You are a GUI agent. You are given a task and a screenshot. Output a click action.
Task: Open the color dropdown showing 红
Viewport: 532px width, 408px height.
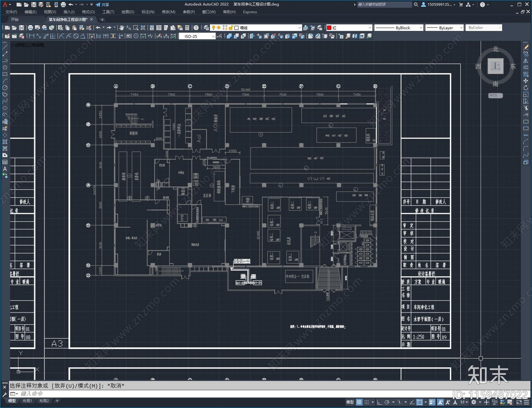point(349,28)
